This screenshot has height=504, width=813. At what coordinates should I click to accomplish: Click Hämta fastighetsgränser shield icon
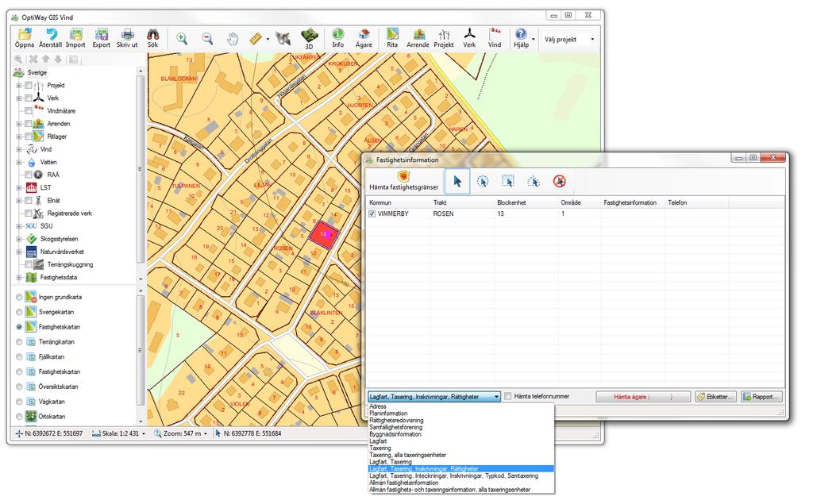tap(403, 176)
